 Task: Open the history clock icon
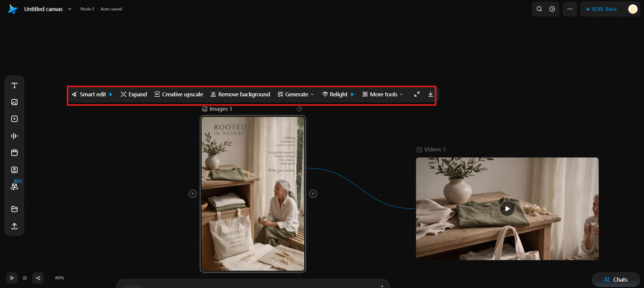pos(552,9)
